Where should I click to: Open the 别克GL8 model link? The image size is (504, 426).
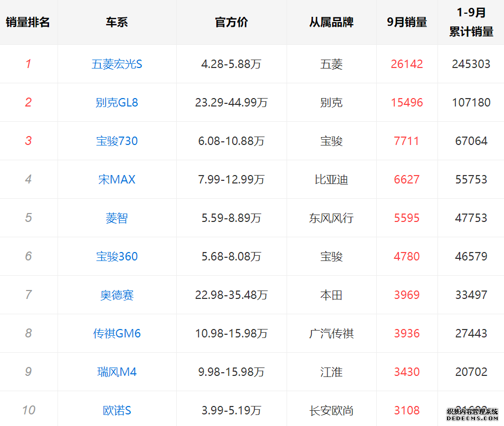117,103
